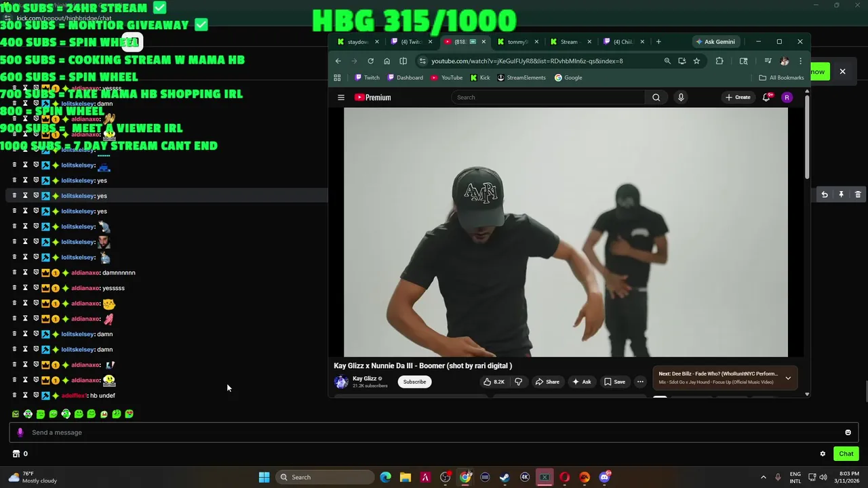Show hidden system tray icons
Viewport: 868px width, 488px height.
[763, 477]
